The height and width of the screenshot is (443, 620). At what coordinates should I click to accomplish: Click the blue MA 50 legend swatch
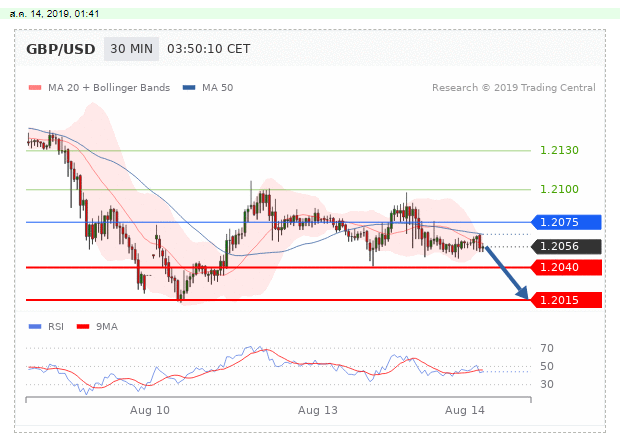[189, 87]
